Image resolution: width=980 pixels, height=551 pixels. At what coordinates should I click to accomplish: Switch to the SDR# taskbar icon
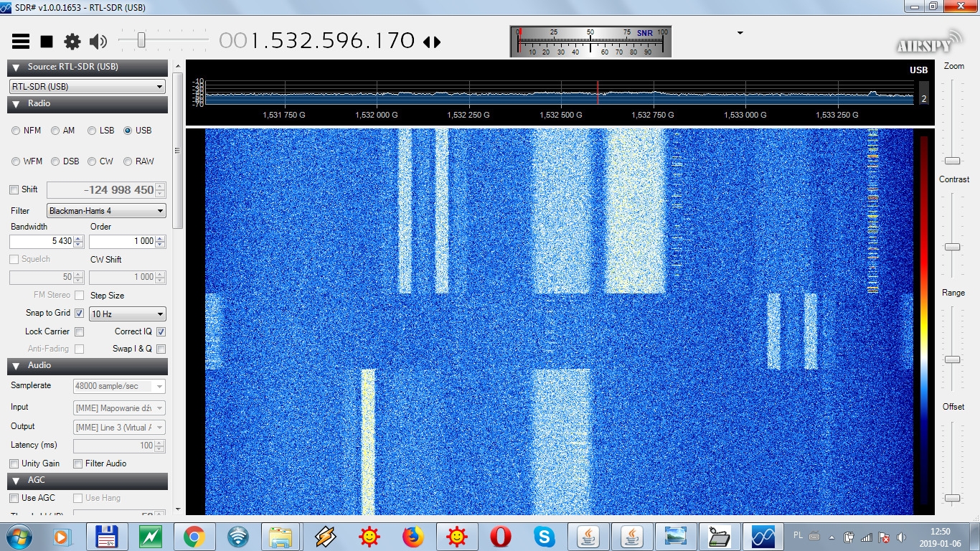coord(763,537)
